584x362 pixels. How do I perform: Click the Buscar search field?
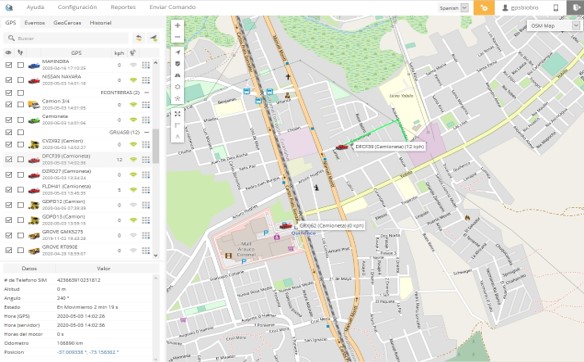[66, 38]
